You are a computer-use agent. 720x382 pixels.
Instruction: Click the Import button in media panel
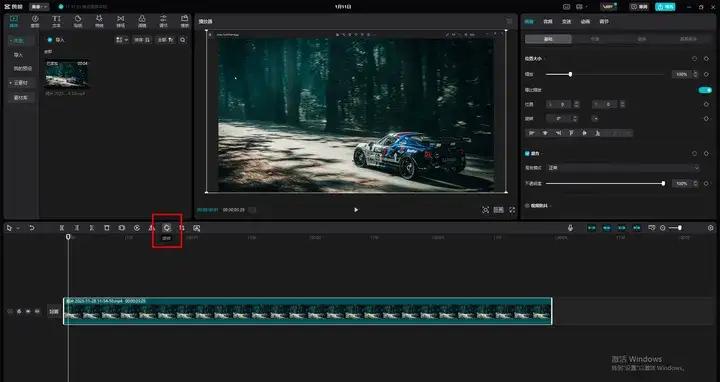point(57,40)
